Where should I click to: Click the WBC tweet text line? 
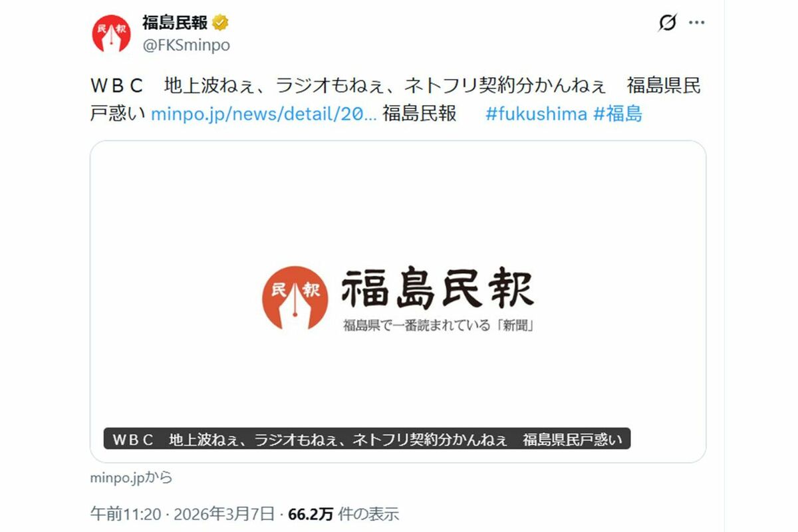pos(395,86)
